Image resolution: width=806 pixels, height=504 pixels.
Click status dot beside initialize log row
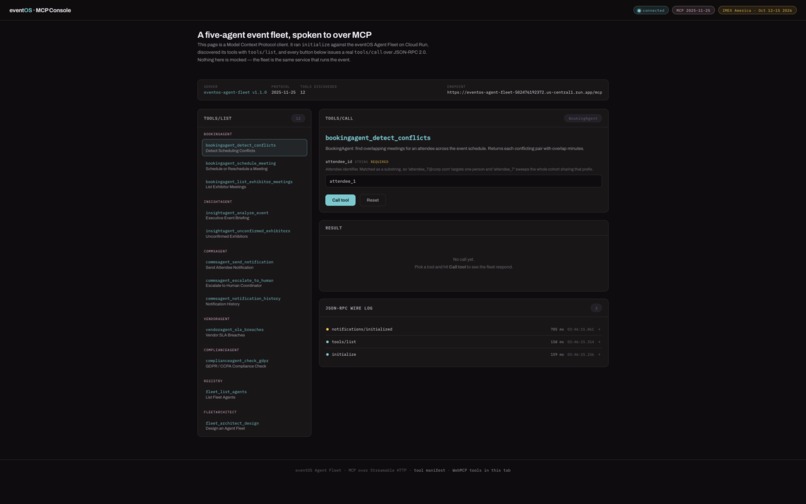[x=327, y=354]
